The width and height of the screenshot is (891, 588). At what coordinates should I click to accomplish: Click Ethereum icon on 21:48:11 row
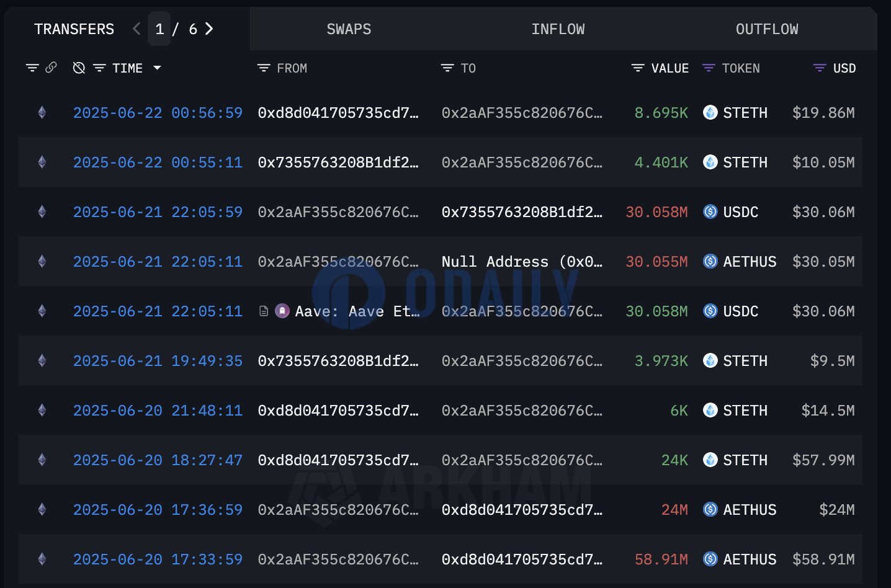(x=42, y=410)
